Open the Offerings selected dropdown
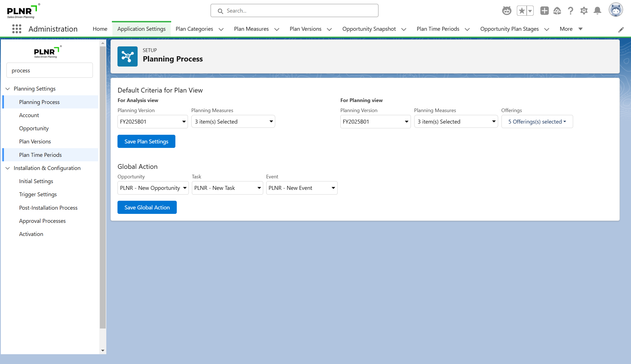 pos(537,122)
